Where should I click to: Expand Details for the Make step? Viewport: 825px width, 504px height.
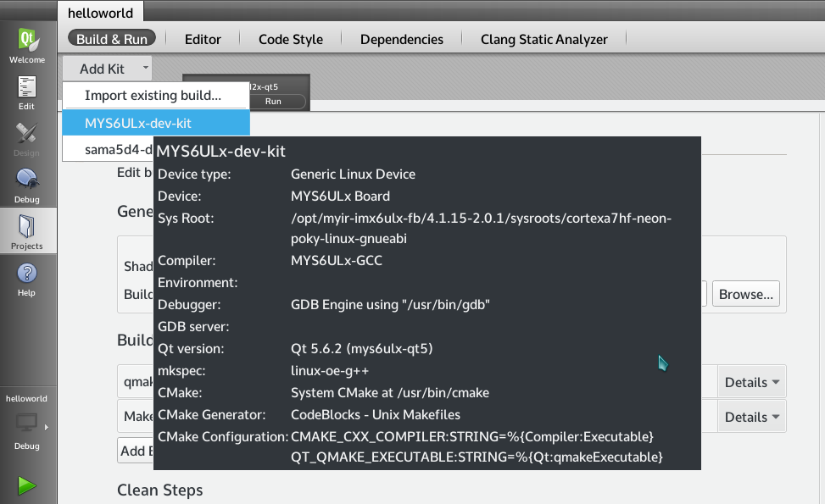(752, 417)
